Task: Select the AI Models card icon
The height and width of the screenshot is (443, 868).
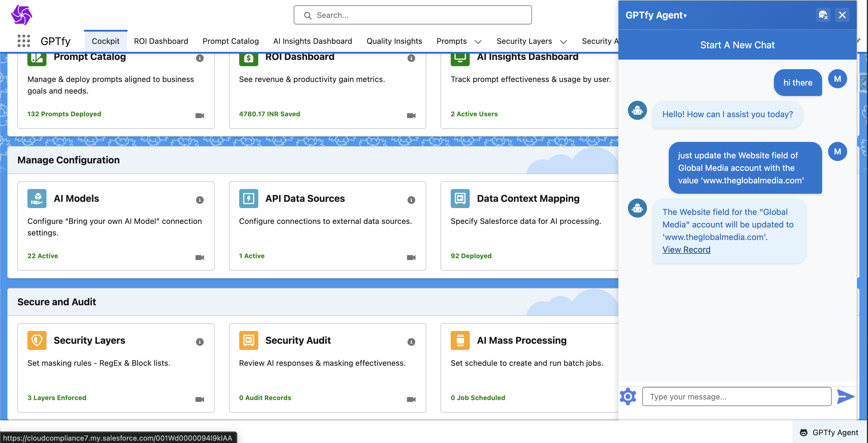Action: [36, 198]
